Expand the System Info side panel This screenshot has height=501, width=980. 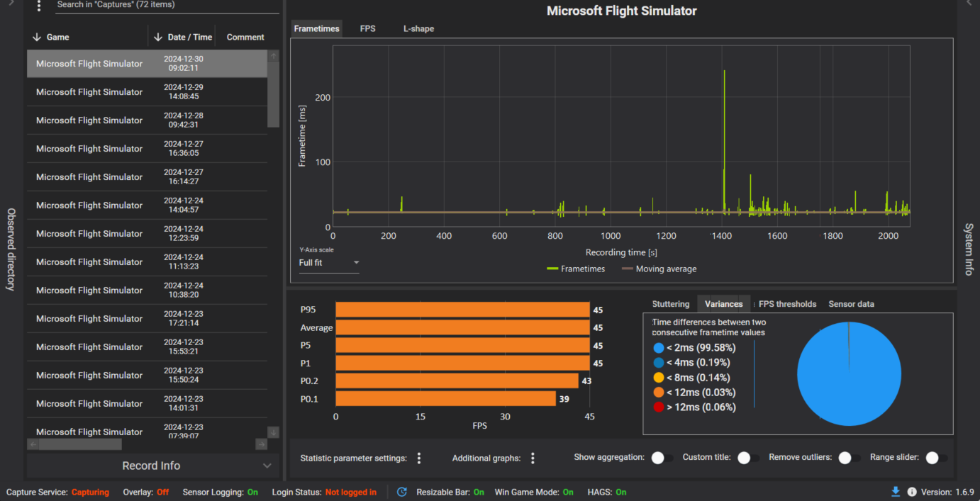pyautogui.click(x=969, y=249)
